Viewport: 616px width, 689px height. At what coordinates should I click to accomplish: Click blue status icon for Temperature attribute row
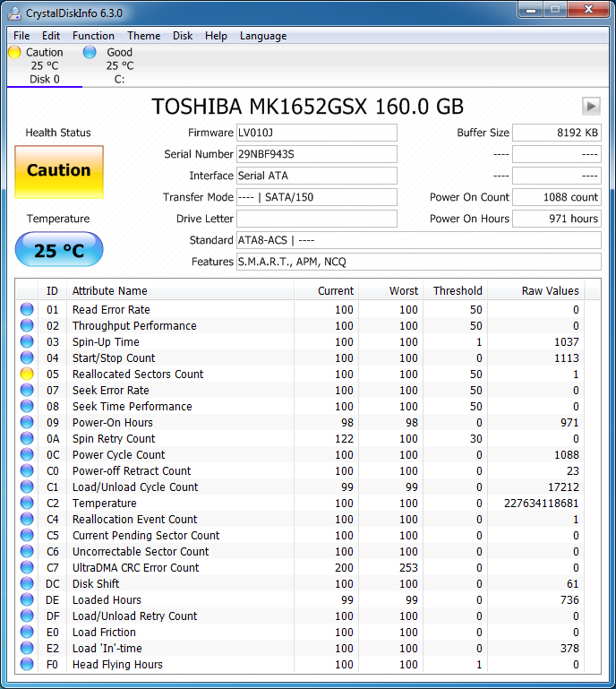click(x=27, y=503)
